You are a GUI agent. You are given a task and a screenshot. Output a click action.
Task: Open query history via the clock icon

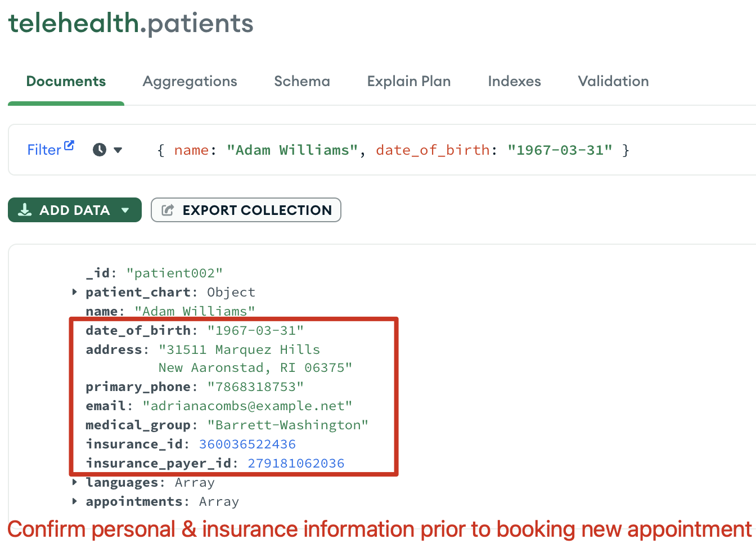(x=98, y=150)
